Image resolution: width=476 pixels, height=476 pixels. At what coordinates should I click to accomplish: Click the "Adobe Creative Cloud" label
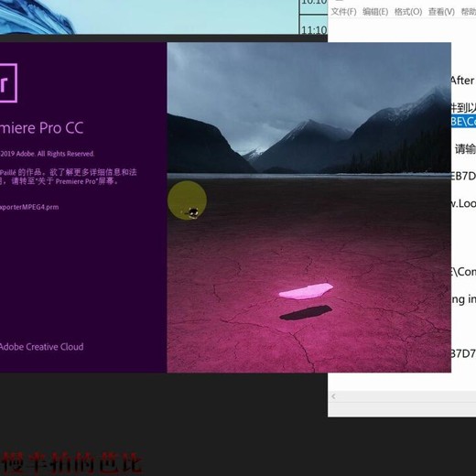tap(41, 347)
